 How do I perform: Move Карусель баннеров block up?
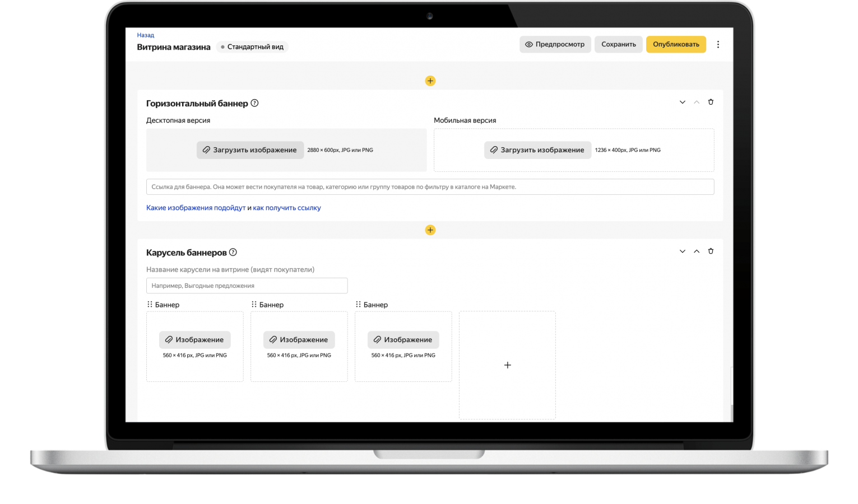[x=697, y=251]
